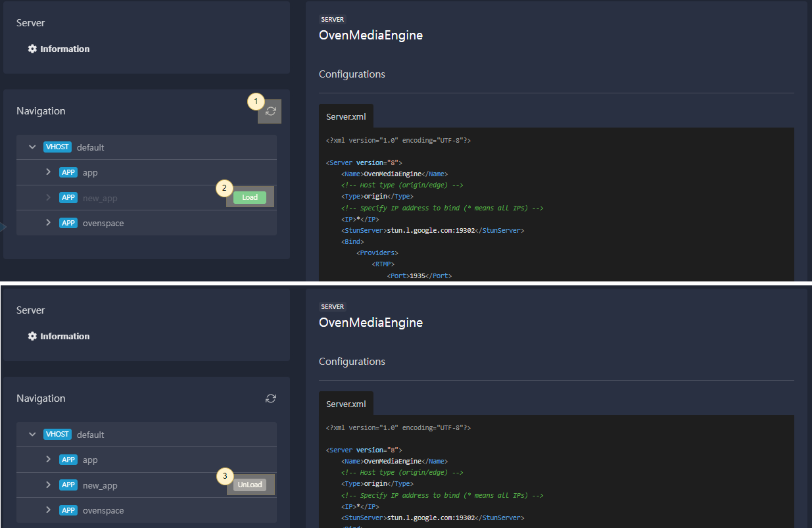Viewport: 812px width, 528px height.
Task: Click 'OvenMediaEngine' heading in upper screenshot
Action: click(371, 36)
